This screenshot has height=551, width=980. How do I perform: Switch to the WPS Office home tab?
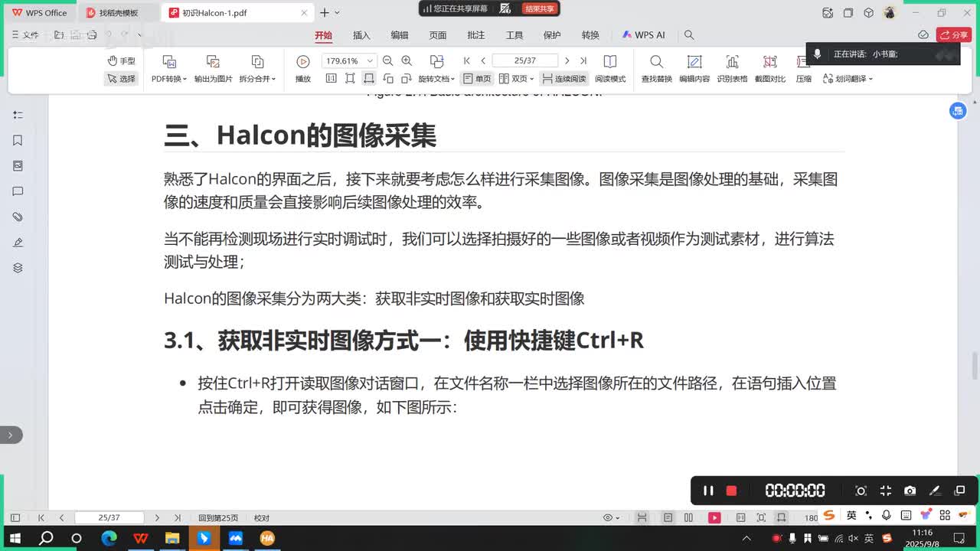(x=39, y=13)
